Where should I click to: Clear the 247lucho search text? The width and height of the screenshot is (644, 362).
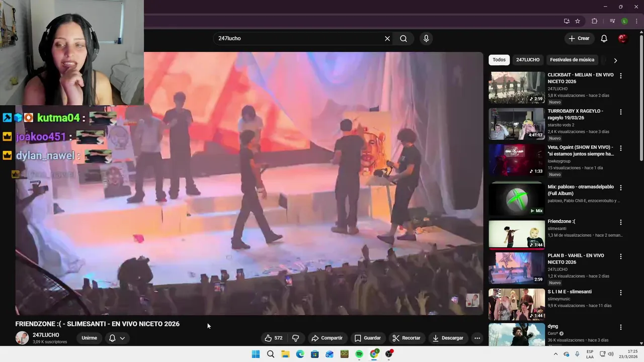387,39
